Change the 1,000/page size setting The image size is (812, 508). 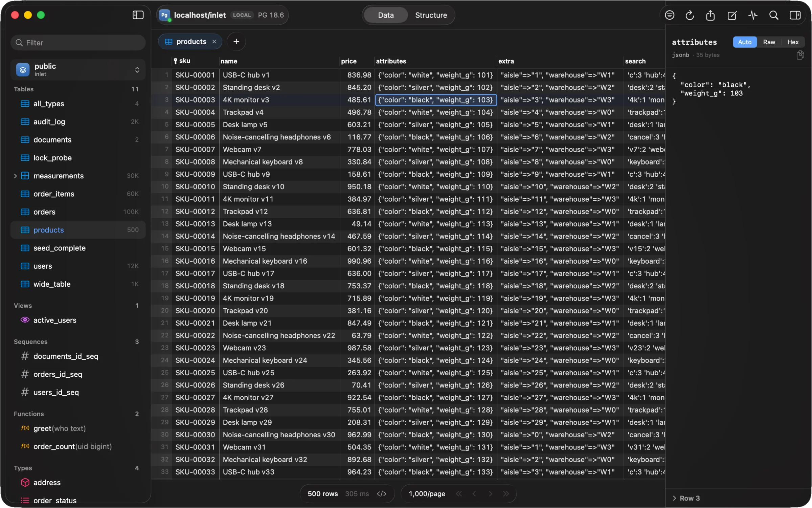click(427, 493)
